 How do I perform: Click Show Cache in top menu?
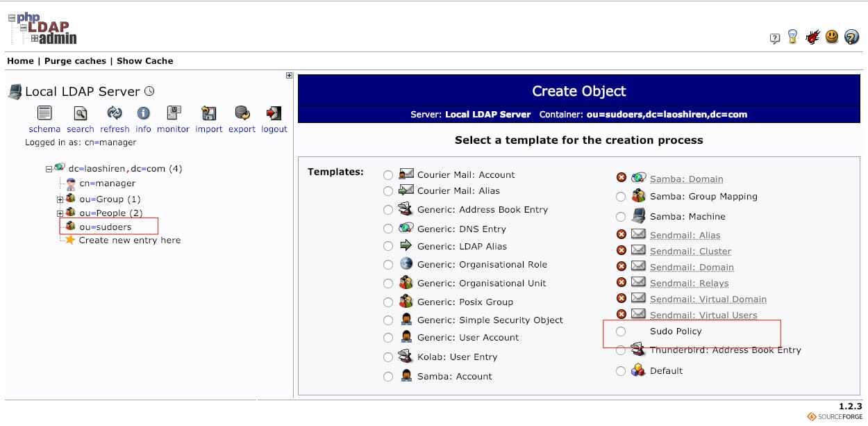coord(145,60)
